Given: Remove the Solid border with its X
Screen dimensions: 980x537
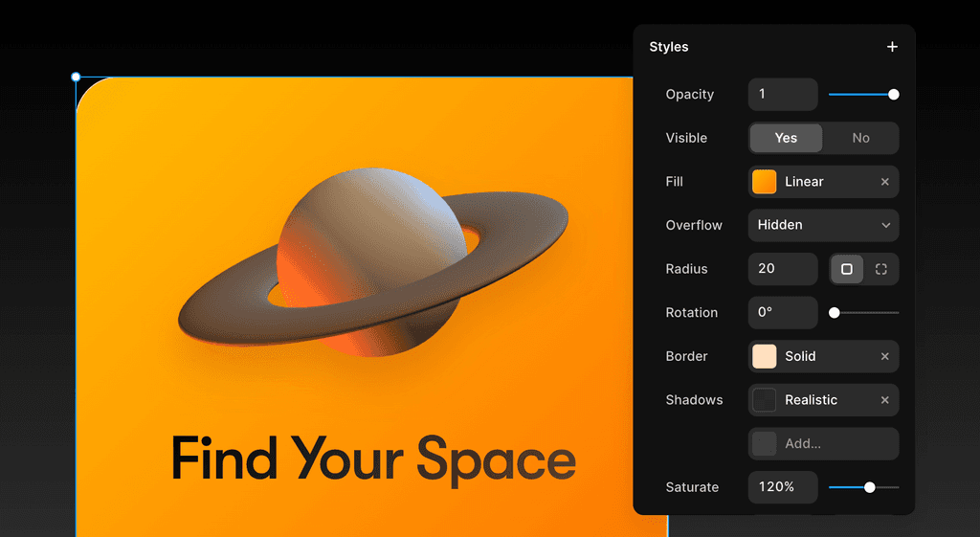Looking at the screenshot, I should click(x=885, y=356).
